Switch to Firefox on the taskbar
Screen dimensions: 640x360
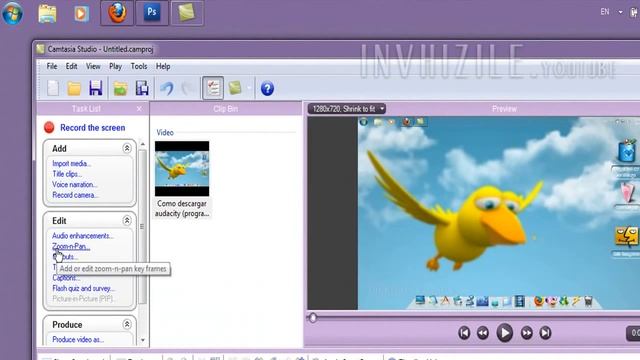[x=117, y=13]
